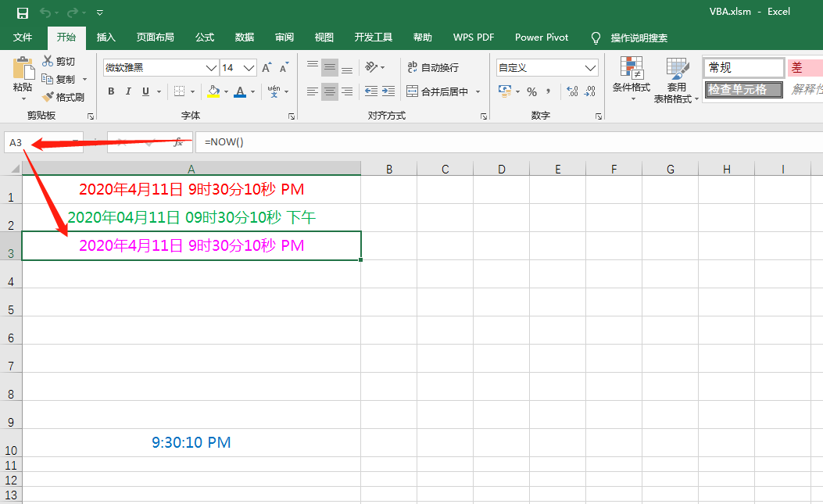Toggle Center alignment
This screenshot has width=823, height=504.
330,91
